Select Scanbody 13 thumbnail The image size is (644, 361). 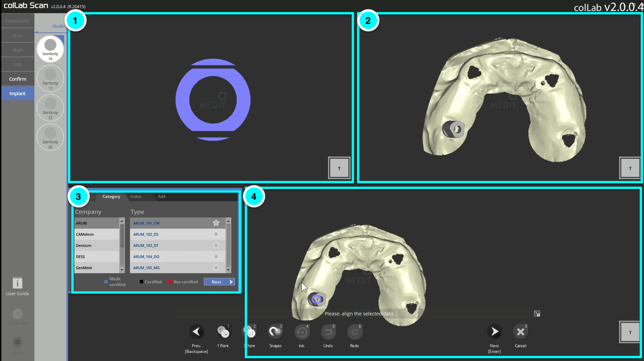tap(50, 78)
